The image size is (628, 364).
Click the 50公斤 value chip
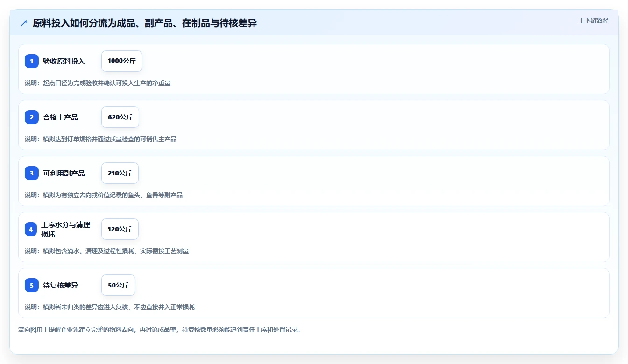118,285
